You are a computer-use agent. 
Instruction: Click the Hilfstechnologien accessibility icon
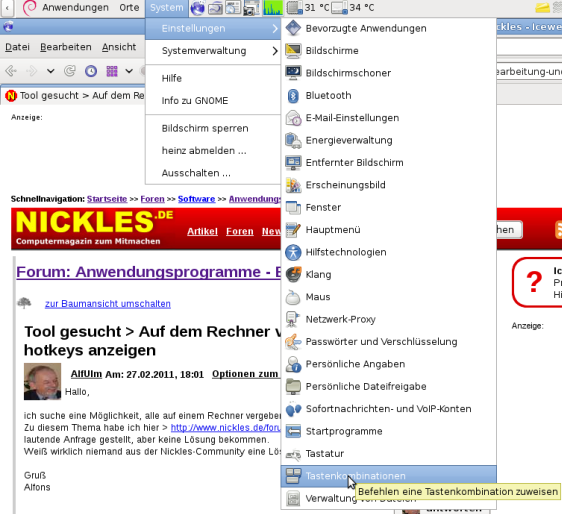(x=293, y=252)
